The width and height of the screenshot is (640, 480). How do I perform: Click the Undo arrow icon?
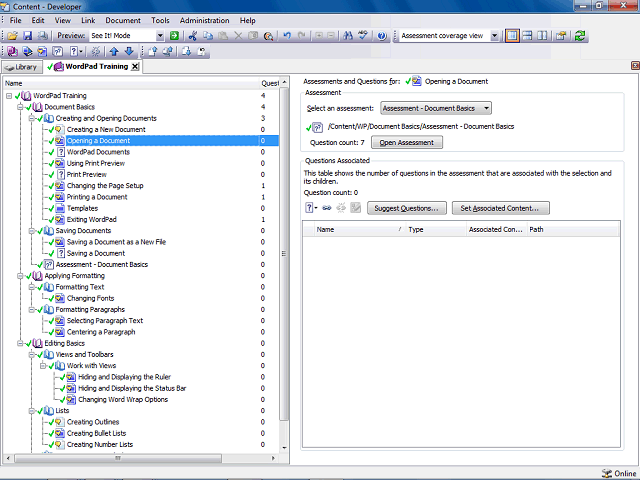click(287, 36)
